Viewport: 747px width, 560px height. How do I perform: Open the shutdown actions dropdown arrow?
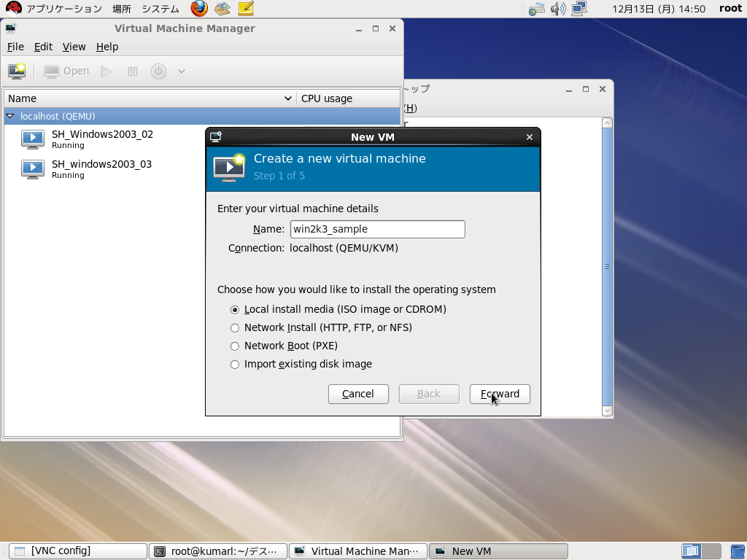coord(180,71)
